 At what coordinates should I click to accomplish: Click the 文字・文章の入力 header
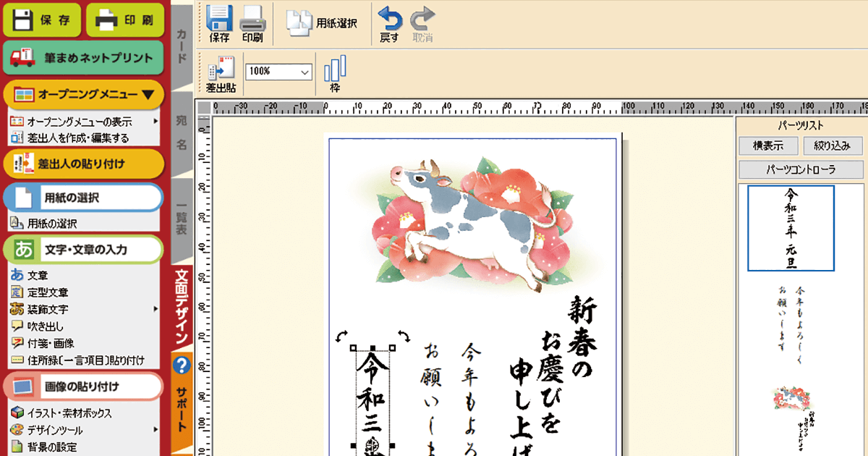click(83, 250)
